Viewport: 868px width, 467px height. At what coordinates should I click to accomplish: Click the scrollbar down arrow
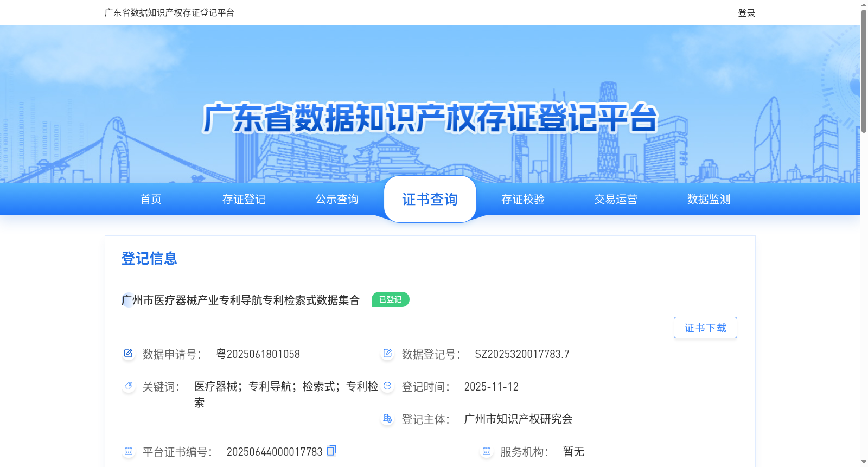tap(864, 462)
